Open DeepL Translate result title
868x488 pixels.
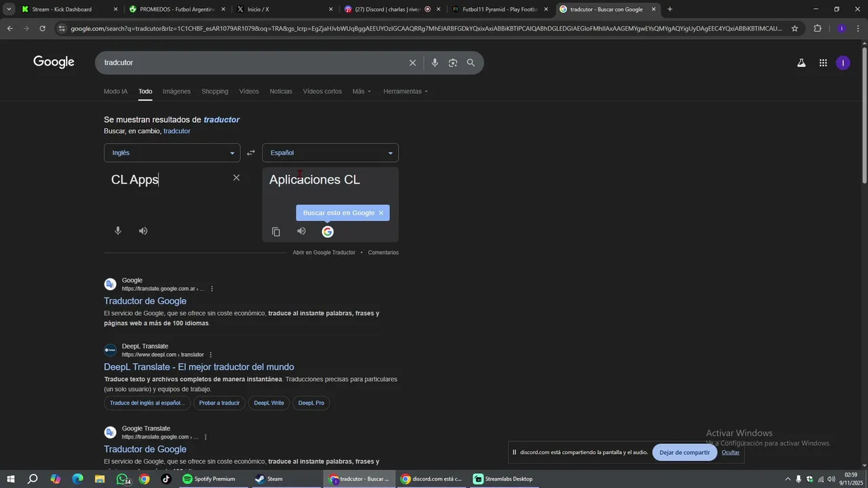(199, 367)
